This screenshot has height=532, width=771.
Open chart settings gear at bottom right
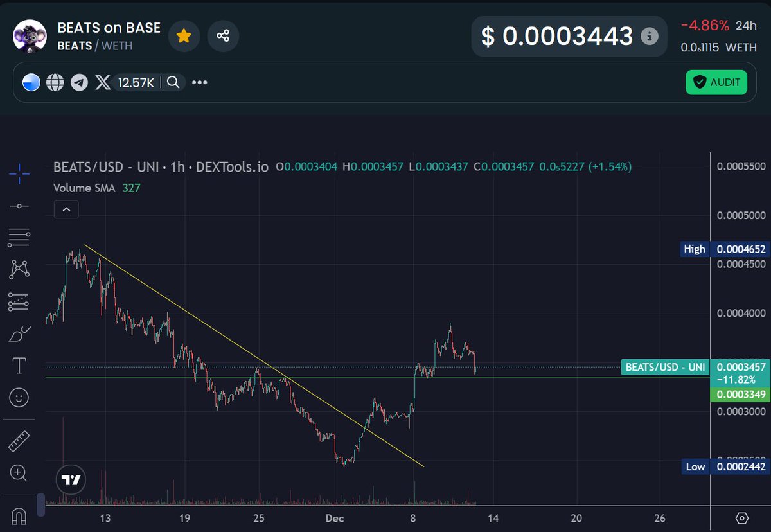(x=742, y=518)
